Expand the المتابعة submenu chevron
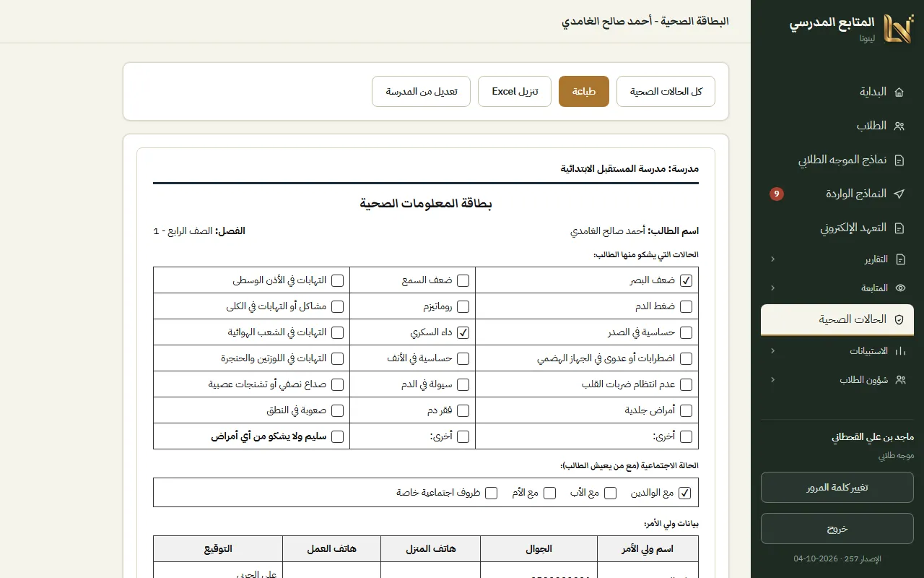This screenshot has height=578, width=924. pyautogui.click(x=773, y=288)
